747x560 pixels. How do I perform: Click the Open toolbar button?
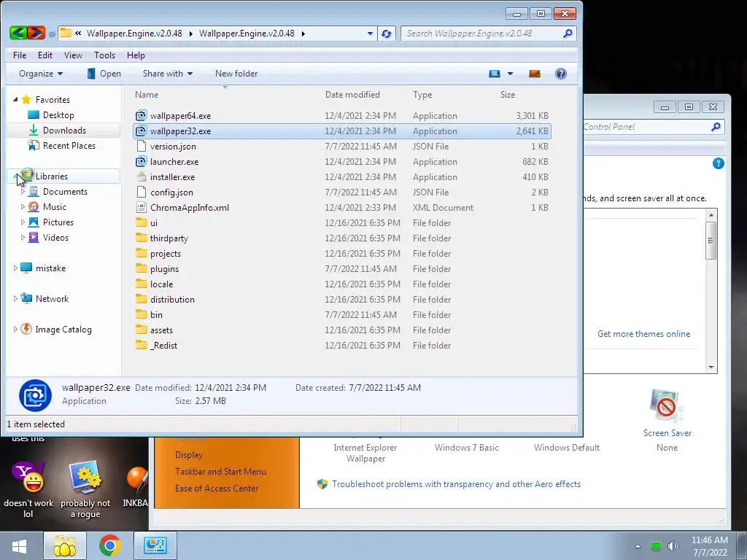104,74
